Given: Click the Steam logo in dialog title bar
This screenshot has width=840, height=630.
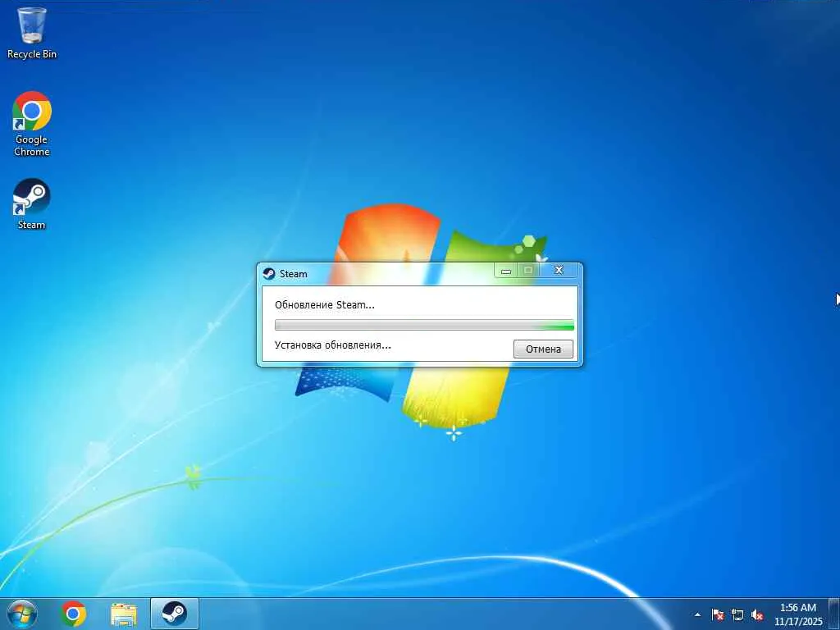Looking at the screenshot, I should click(269, 274).
